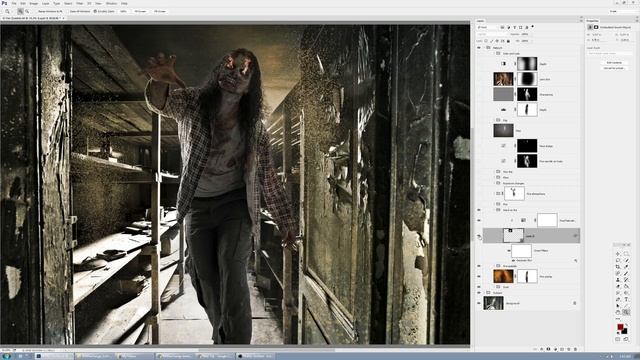Viewport: 640px width, 360px height.
Task: Open the Window menu
Action: point(111,3)
